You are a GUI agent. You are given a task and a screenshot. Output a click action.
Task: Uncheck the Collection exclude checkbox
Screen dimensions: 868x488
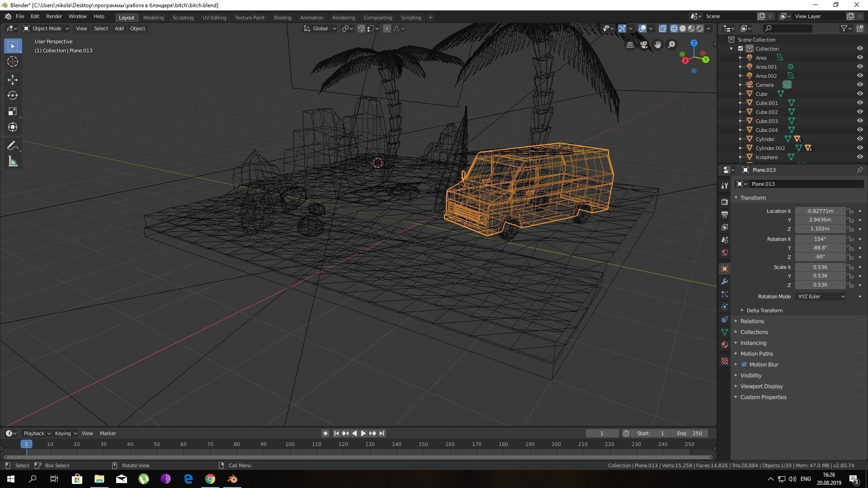(x=741, y=48)
